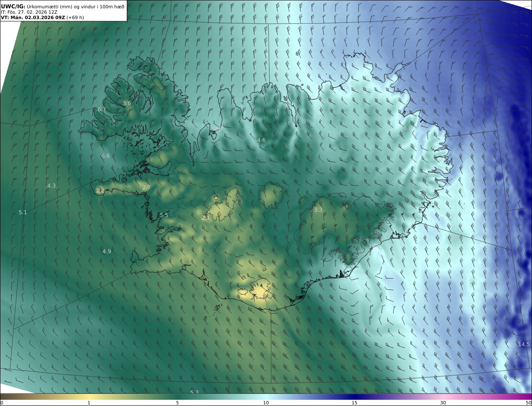
Task: Click the title 'UWC/IG: Úrkomumætti (mm) og vindur'
Action: (63, 6)
